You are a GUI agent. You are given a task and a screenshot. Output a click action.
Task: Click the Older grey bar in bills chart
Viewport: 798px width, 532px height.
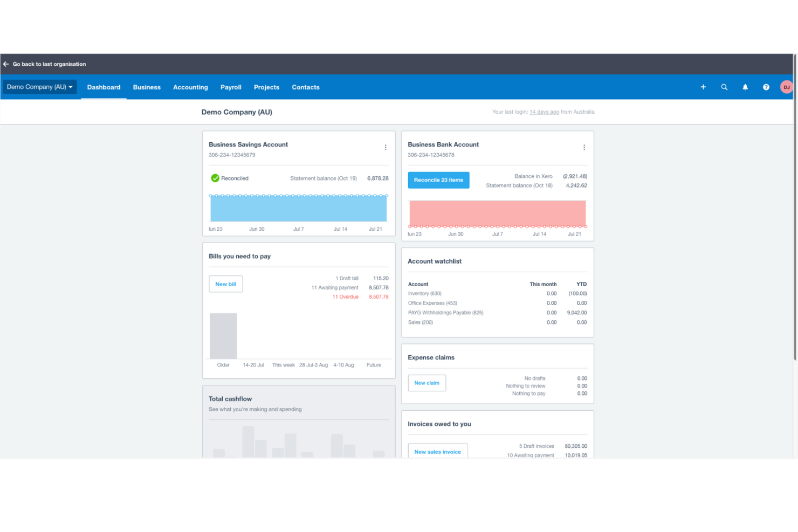223,336
